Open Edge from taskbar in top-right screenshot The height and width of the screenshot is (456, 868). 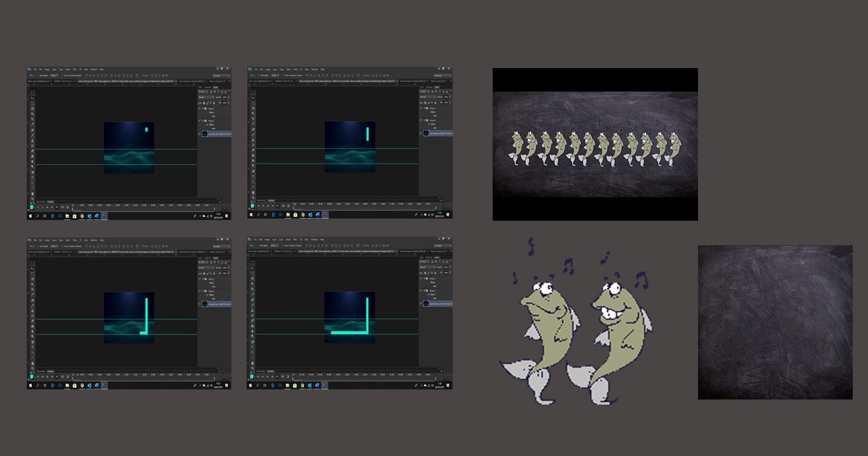(x=273, y=216)
